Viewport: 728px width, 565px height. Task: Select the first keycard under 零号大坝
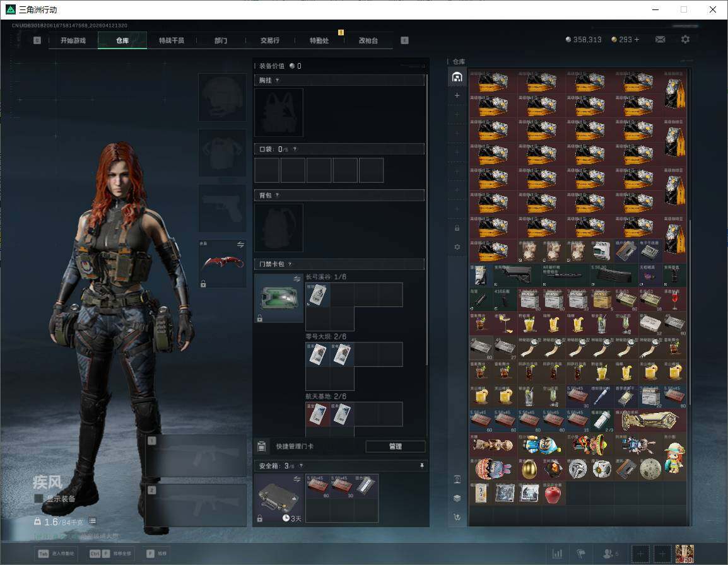318,354
